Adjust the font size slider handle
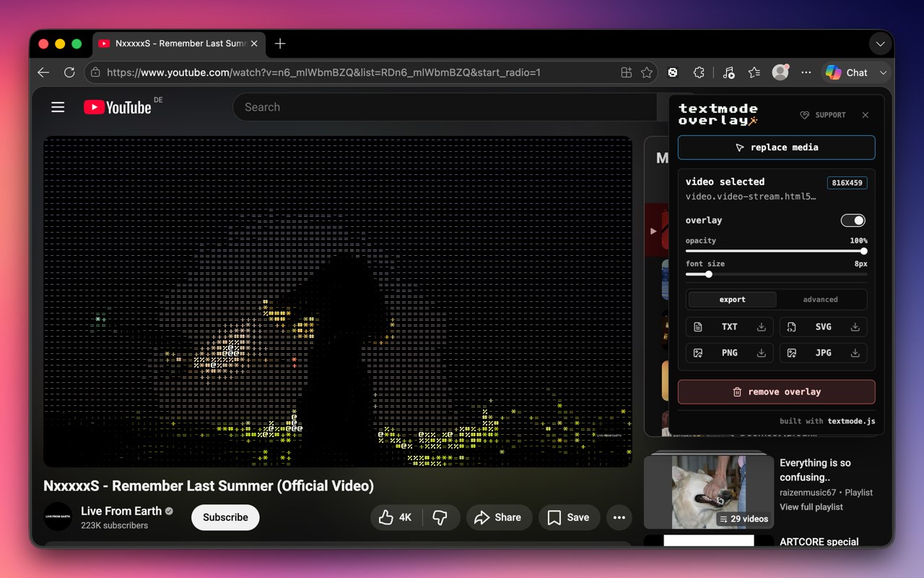The width and height of the screenshot is (924, 578). [708, 275]
